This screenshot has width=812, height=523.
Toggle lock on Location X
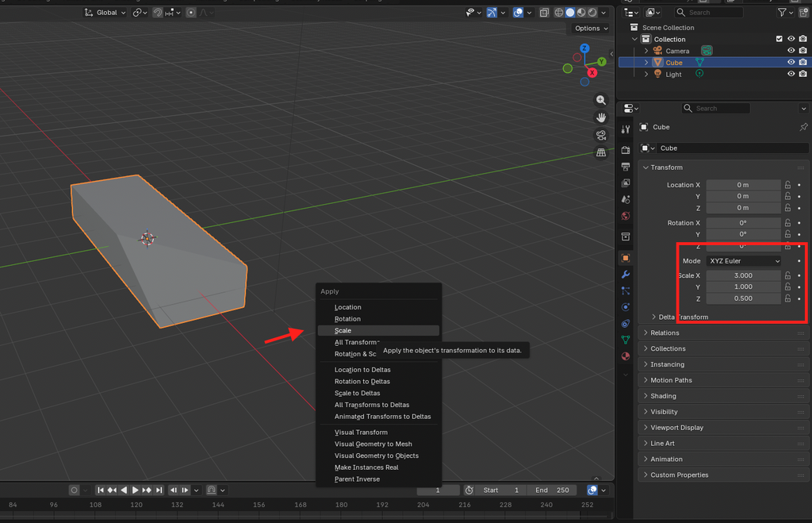(787, 185)
